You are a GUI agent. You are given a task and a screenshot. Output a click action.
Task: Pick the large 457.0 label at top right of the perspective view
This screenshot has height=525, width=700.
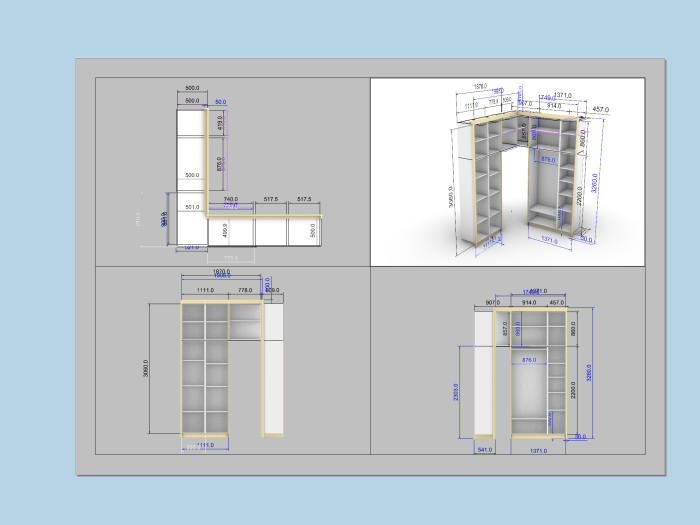(x=601, y=109)
